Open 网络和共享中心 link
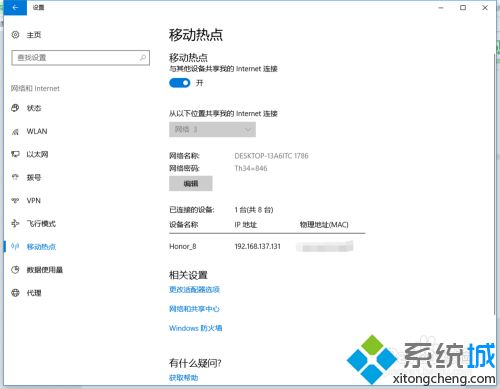This screenshot has height=389, width=500. pos(194,309)
